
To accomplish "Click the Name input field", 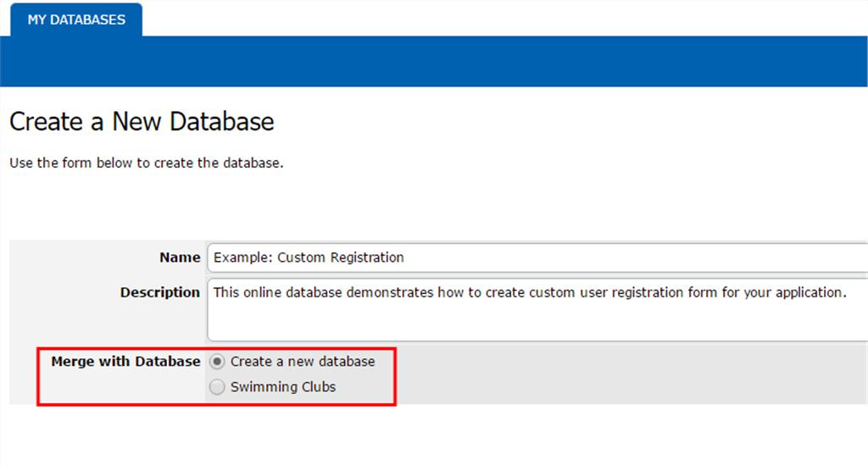I will [537, 258].
